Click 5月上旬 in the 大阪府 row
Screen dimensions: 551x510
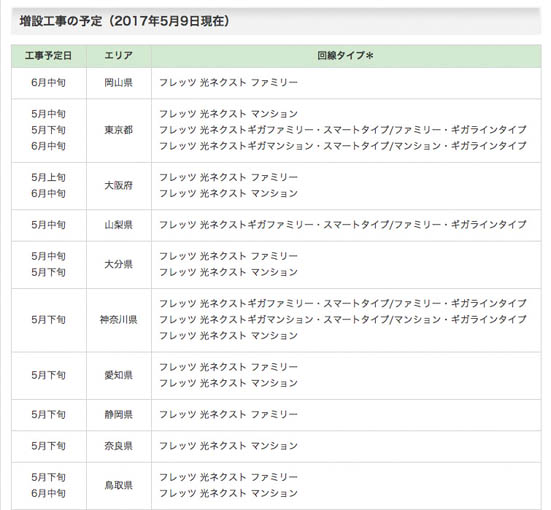tap(48, 178)
